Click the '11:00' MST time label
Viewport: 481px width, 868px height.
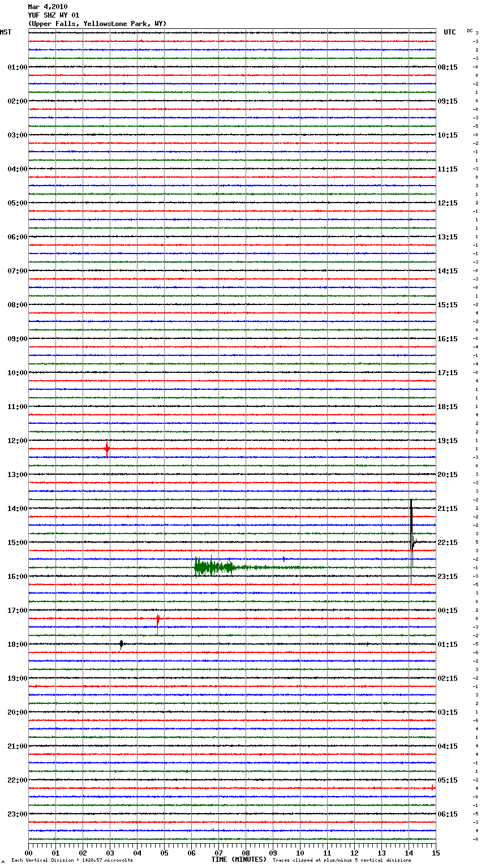coord(18,407)
